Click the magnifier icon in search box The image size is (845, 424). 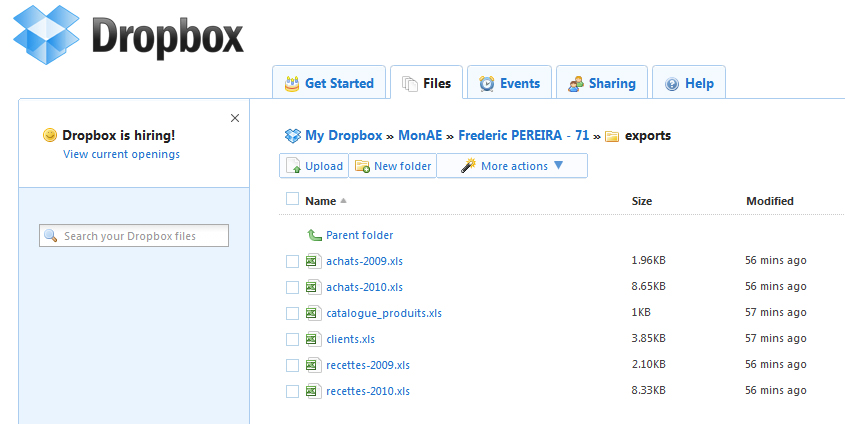(51, 235)
